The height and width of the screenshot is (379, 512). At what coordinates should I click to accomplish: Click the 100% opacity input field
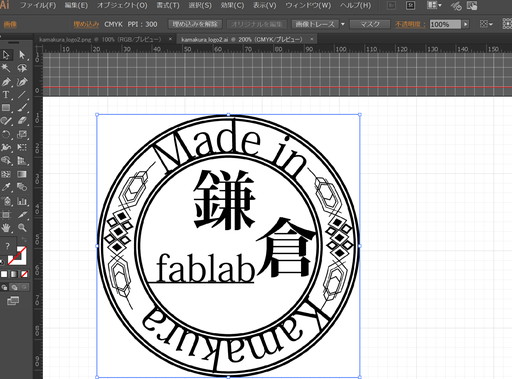(x=445, y=24)
